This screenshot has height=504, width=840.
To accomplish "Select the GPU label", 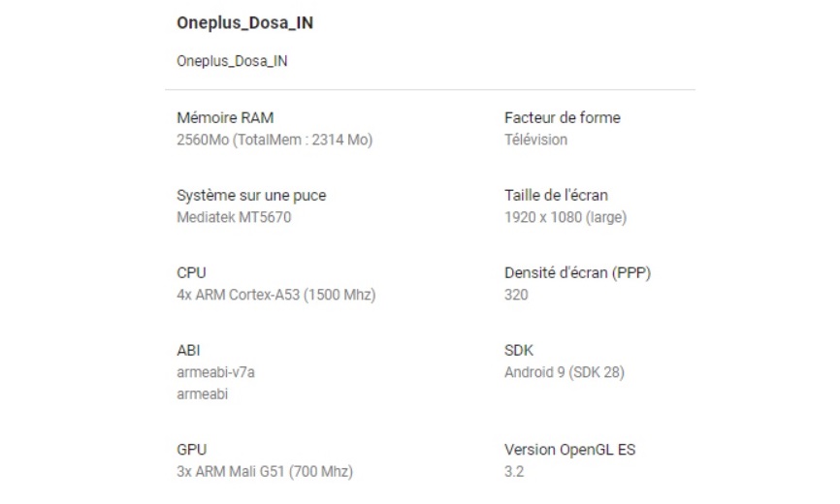I will click(x=191, y=450).
